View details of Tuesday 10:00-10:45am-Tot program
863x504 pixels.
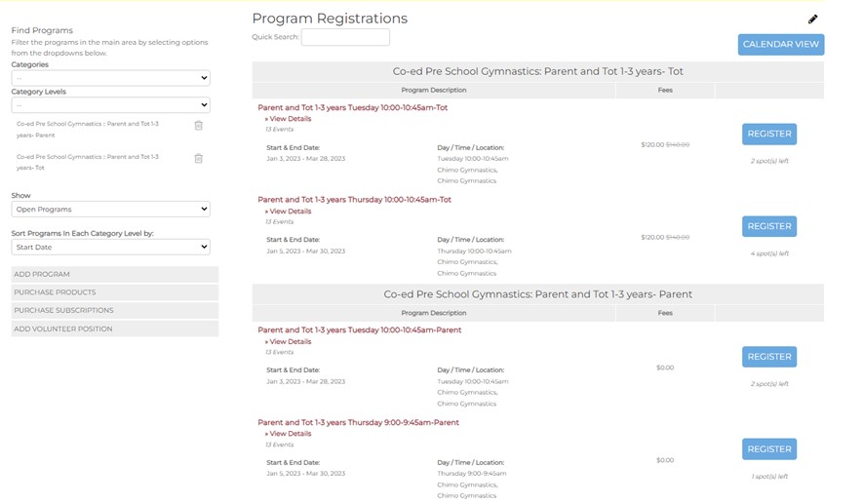pos(289,119)
